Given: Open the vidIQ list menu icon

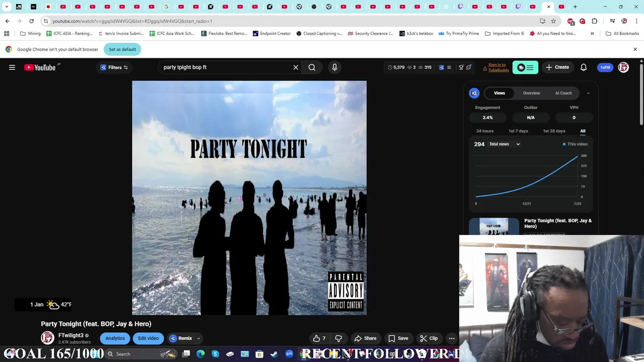Looking at the screenshot, I should click(x=449, y=67).
